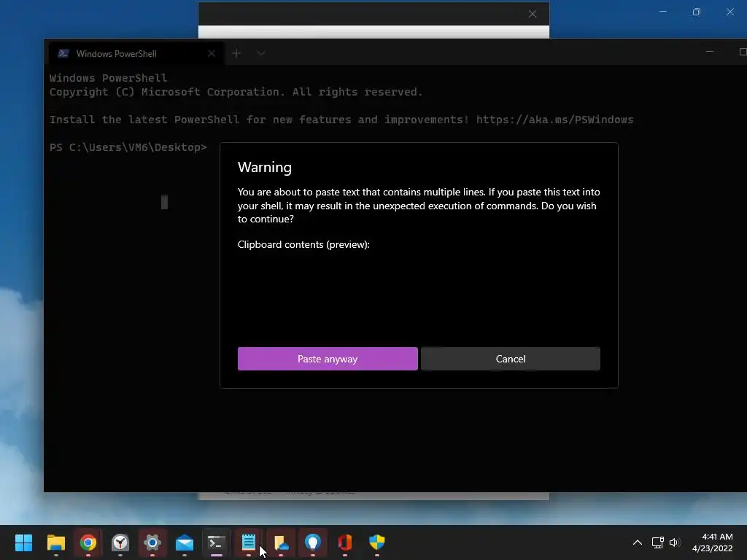
Task: Open volume control in the system tray
Action: point(675,542)
